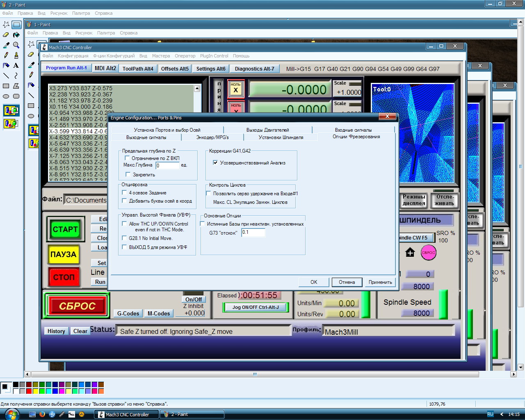Screen dimensions: 525x420
Task: Pick the Text tool in 2 - Paint
Action: point(16,65)
